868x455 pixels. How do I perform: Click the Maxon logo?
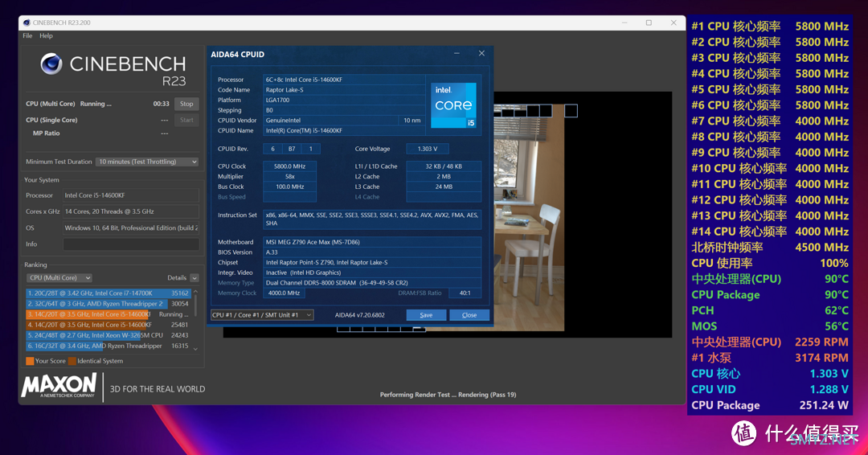point(59,385)
